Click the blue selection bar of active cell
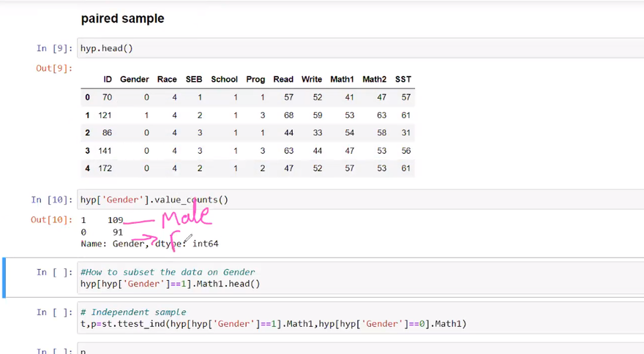 4,278
